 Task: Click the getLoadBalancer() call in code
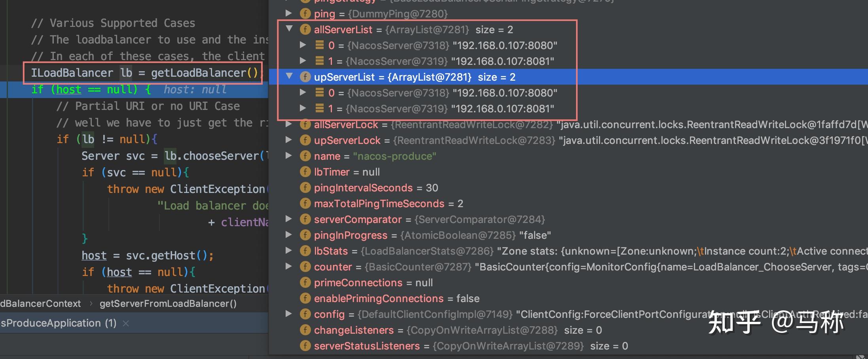(x=205, y=73)
